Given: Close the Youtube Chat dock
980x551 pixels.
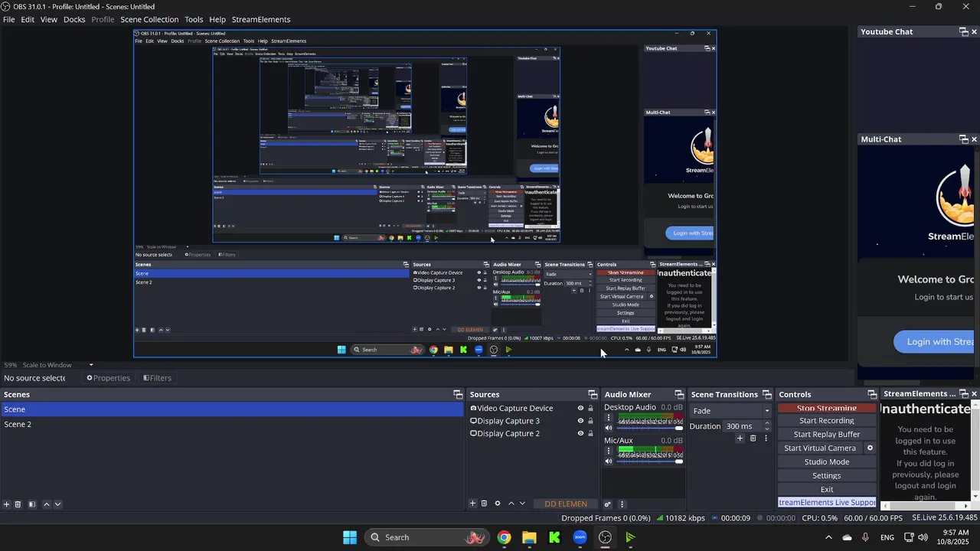Looking at the screenshot, I should [975, 32].
